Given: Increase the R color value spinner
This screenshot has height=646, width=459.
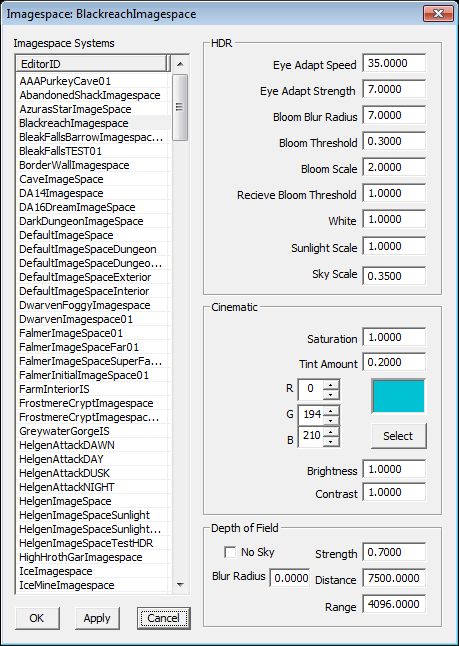Looking at the screenshot, I should pos(331,385).
